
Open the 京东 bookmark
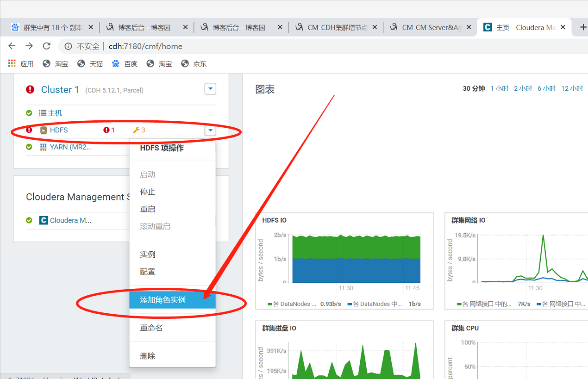point(194,64)
